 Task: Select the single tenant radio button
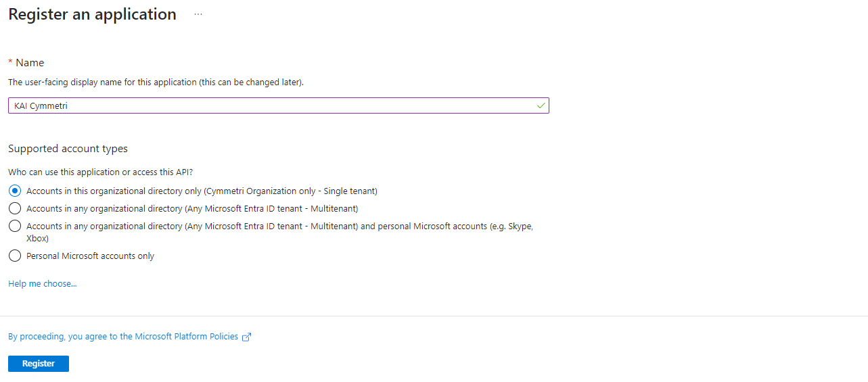click(x=15, y=191)
